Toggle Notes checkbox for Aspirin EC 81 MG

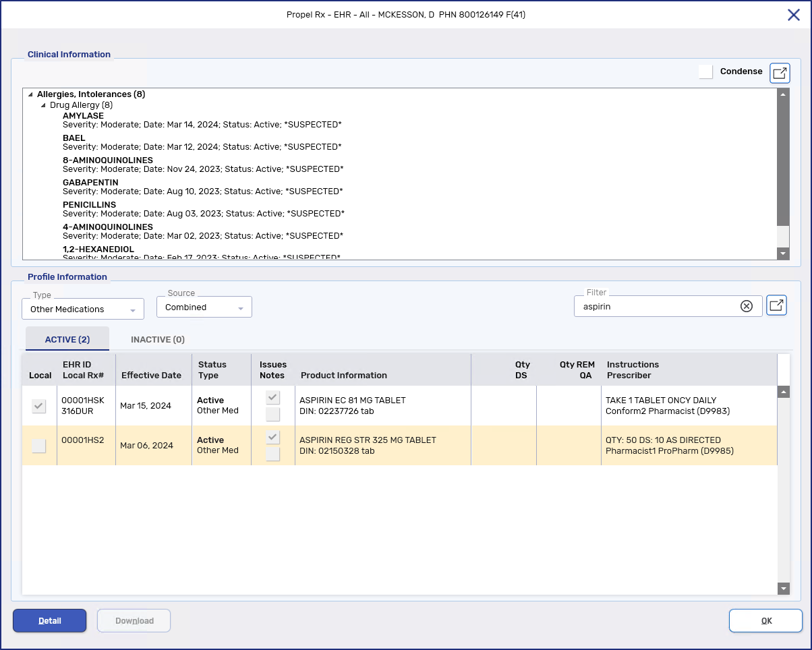point(272,414)
